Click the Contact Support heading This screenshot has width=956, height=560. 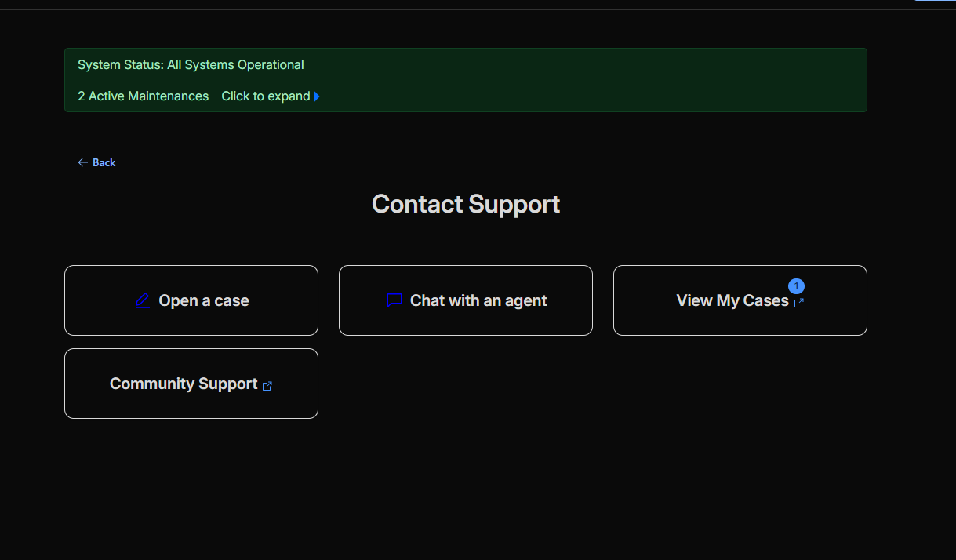pyautogui.click(x=466, y=204)
